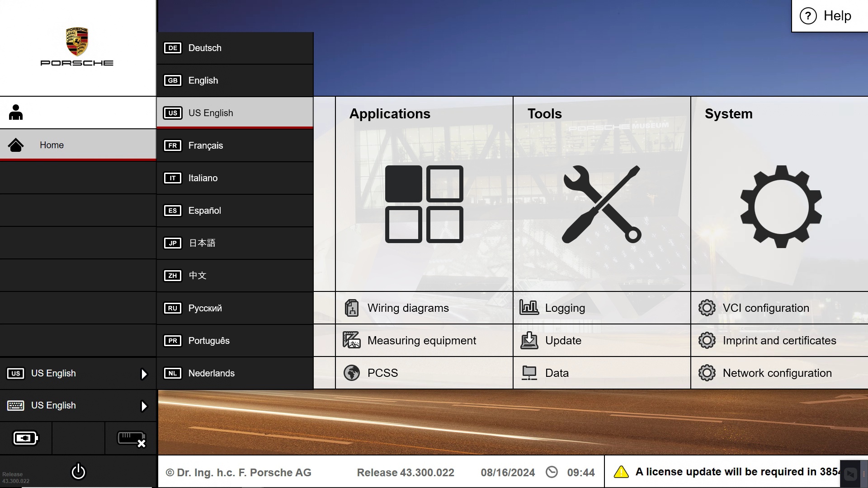Click the overlay icon at bottom-right corner
Screen dimensions: 868x488
point(851,474)
